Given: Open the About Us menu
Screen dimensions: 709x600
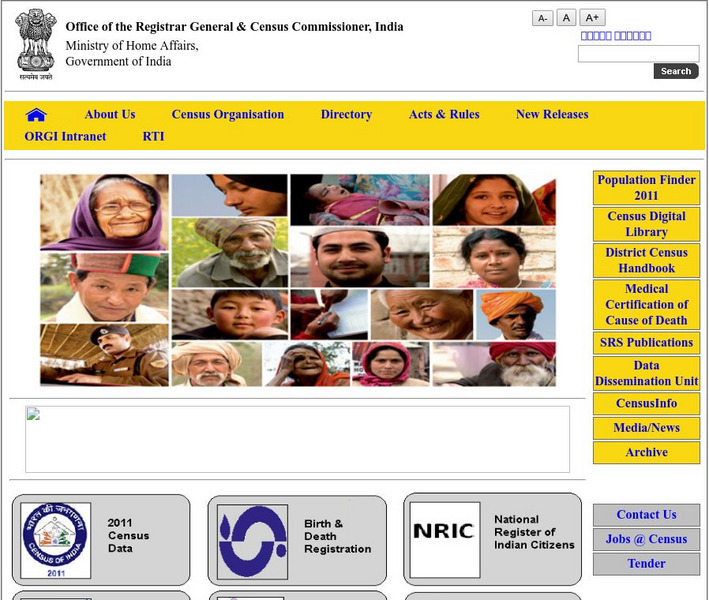Looking at the screenshot, I should click(x=110, y=114).
